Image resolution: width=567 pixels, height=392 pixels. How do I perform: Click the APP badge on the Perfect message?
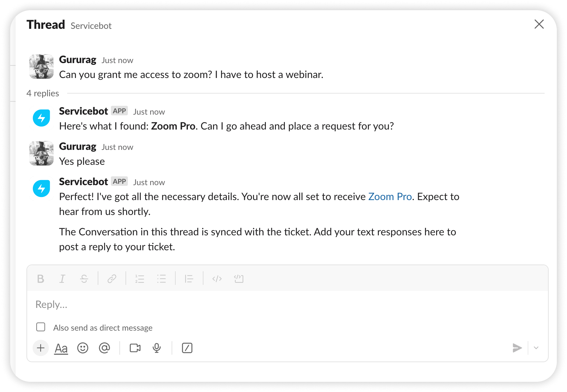tap(119, 181)
